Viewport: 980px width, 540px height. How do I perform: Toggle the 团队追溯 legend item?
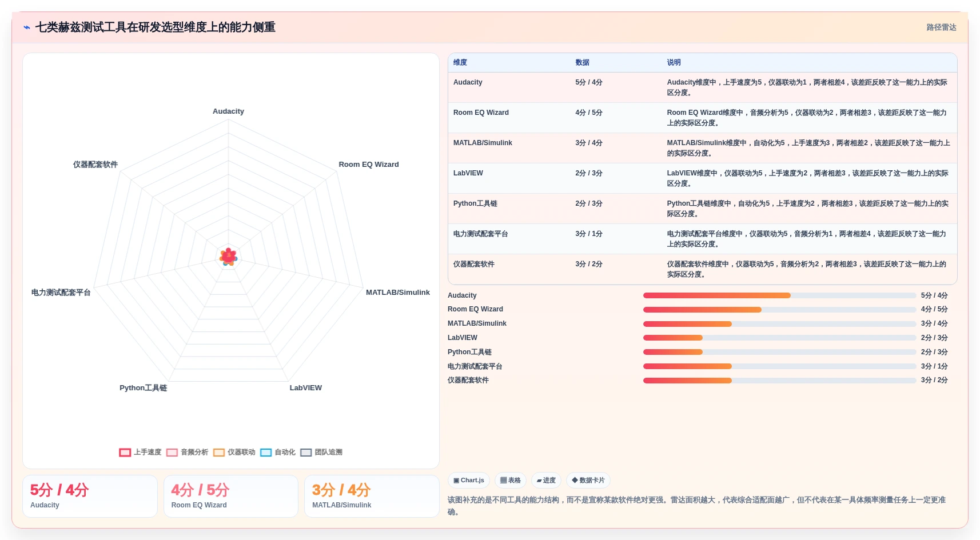321,453
